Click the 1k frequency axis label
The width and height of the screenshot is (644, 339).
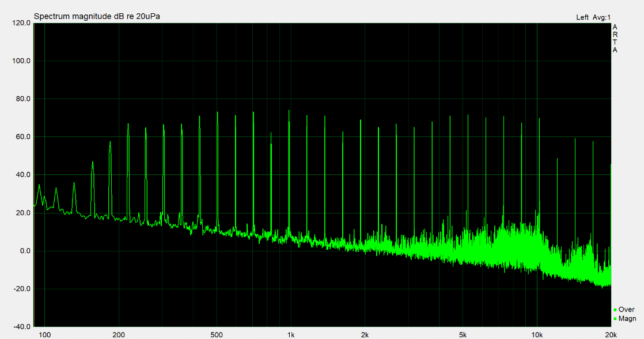pyautogui.click(x=291, y=335)
